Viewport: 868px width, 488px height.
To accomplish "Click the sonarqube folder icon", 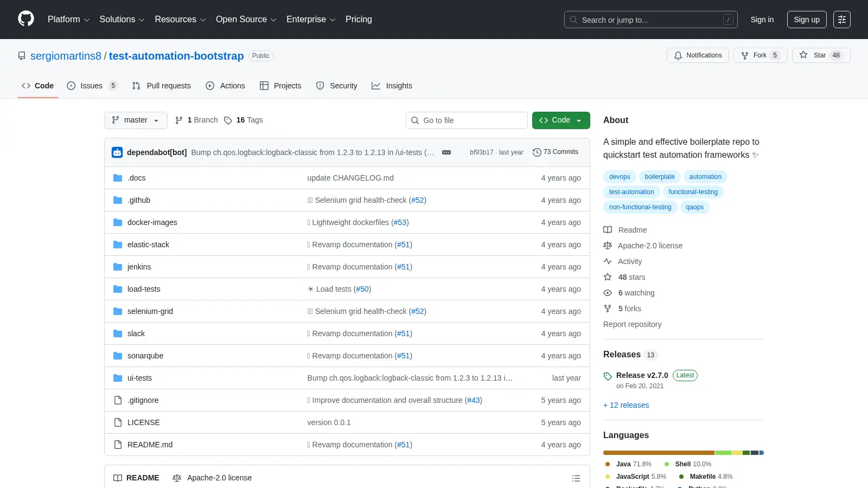I will [118, 356].
